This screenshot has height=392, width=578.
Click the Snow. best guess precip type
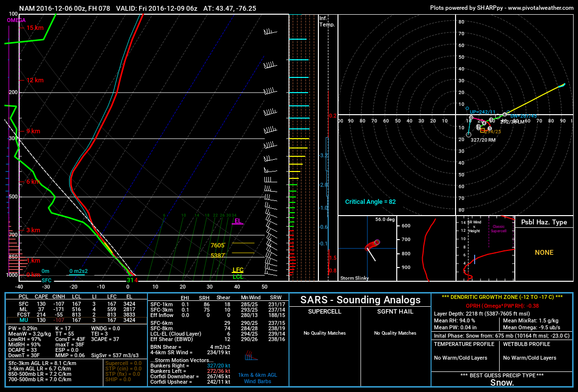coord(502,383)
